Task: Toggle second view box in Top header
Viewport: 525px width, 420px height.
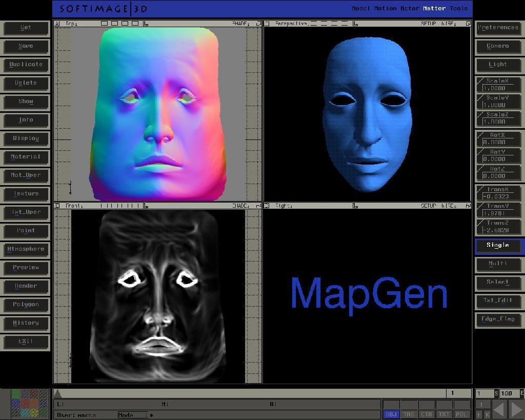Action: (x=114, y=24)
